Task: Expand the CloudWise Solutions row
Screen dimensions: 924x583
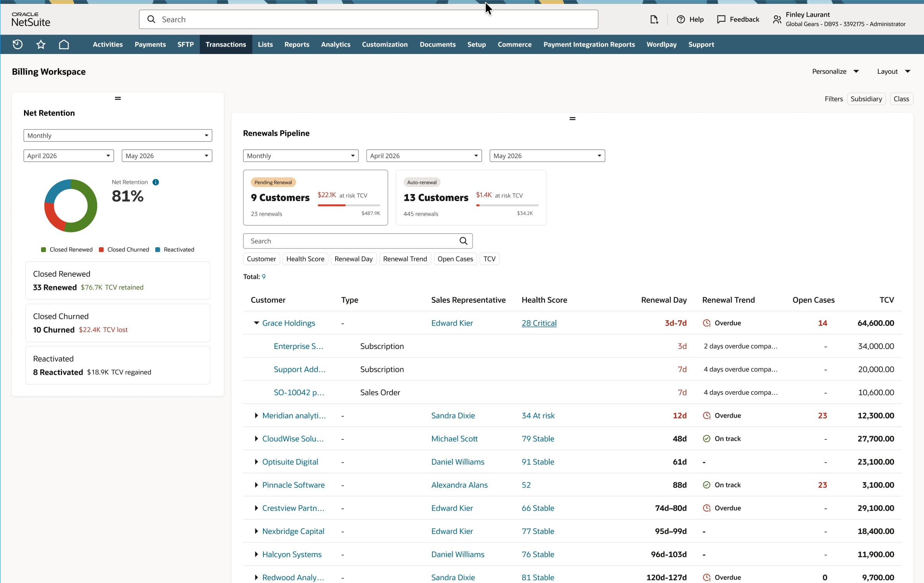Action: point(256,439)
